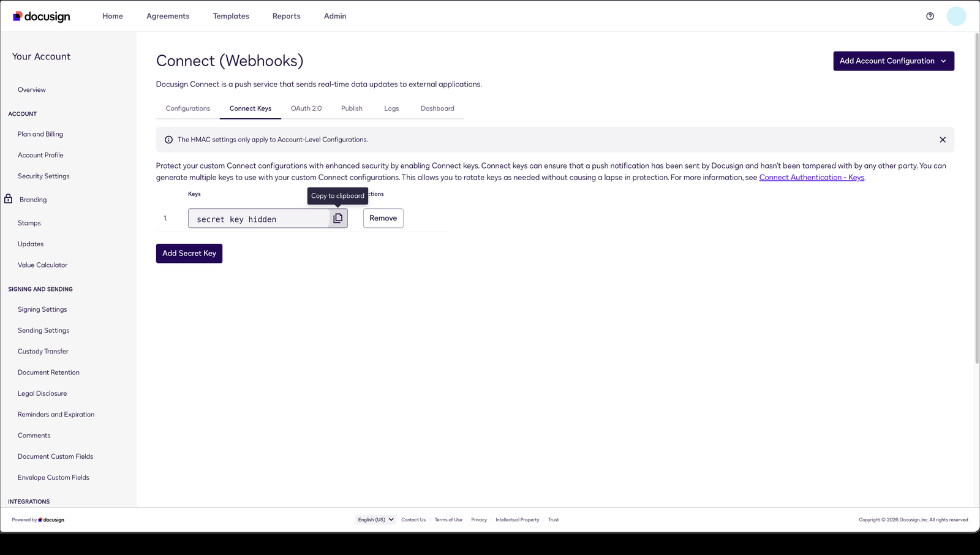Go to Sending Settings
Screen dimensions: 980x555
click(43, 331)
